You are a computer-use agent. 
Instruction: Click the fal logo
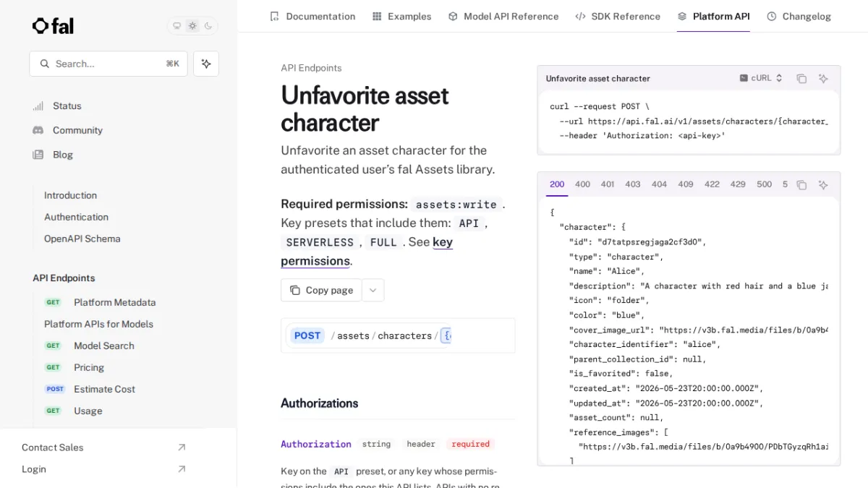click(x=53, y=26)
